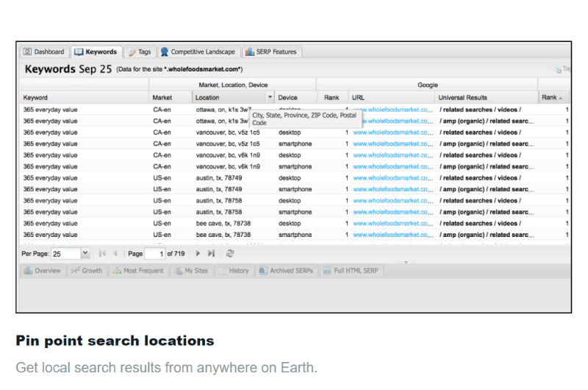Click the Full HTML SERP tab icon
This screenshot has width=588, height=390.
[327, 271]
